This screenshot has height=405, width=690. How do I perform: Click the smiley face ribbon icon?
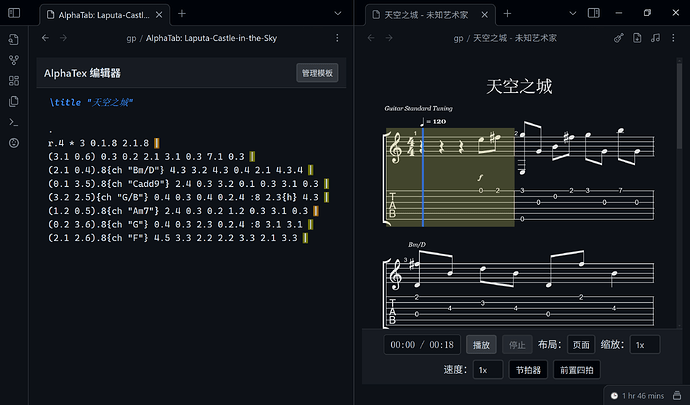pos(14,143)
